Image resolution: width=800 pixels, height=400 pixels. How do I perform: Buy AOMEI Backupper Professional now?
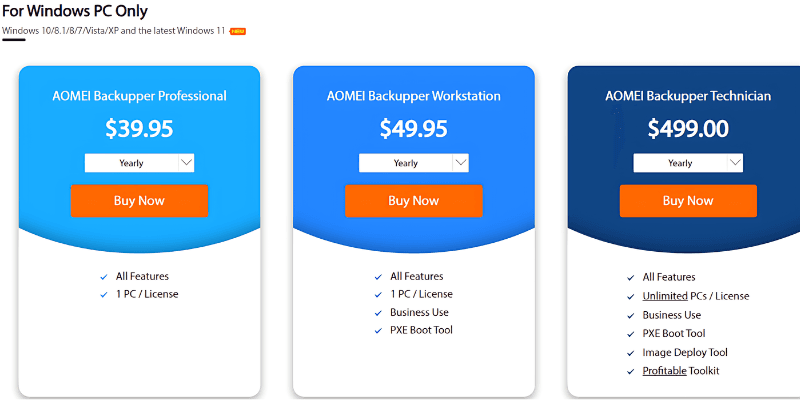(139, 201)
